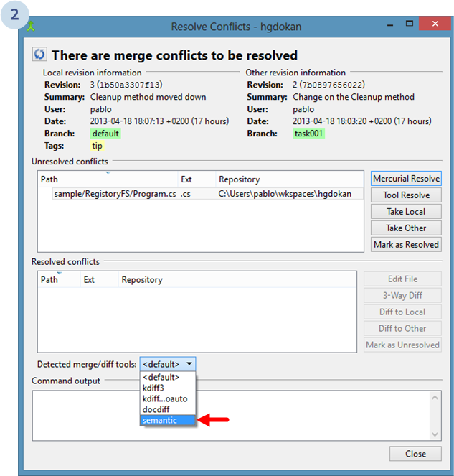Screen dimensions: 454x476
Task: Click the green app icon in the title bar
Action: pyautogui.click(x=31, y=27)
